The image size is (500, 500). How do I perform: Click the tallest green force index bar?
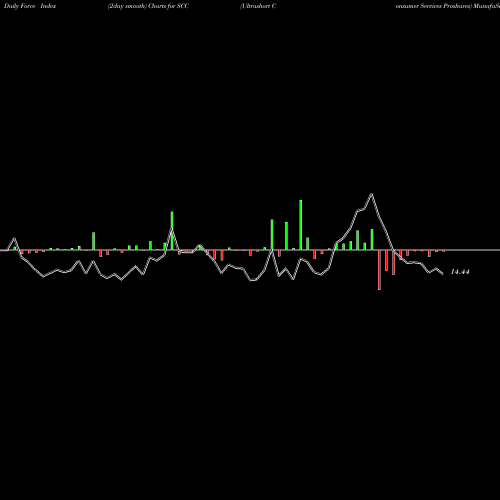tap(301, 225)
